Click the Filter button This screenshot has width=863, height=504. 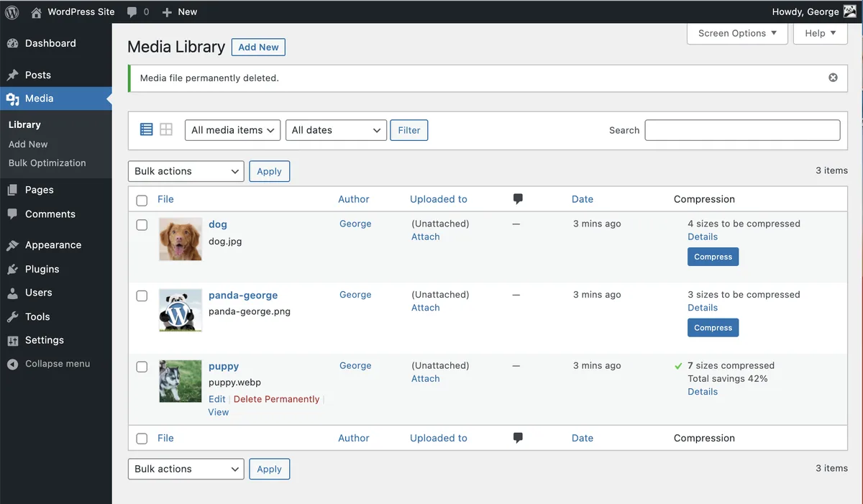pyautogui.click(x=409, y=130)
